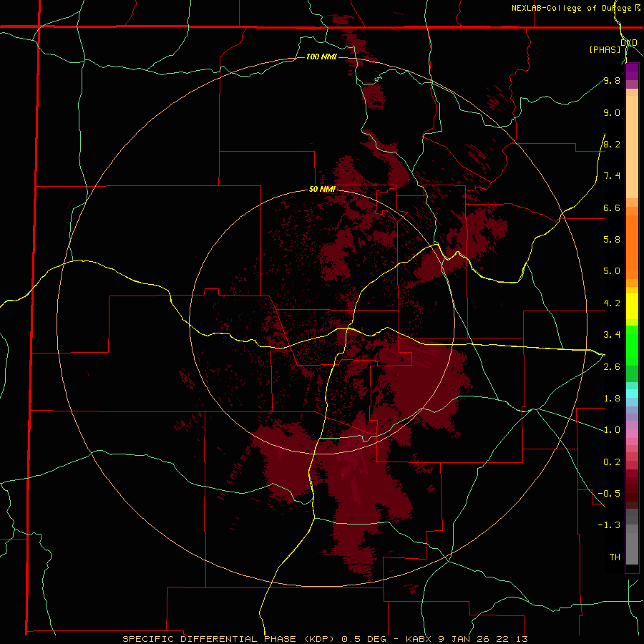Pick the cyan band of the color bar
Viewport: 644px width, 644px height.
click(x=632, y=393)
